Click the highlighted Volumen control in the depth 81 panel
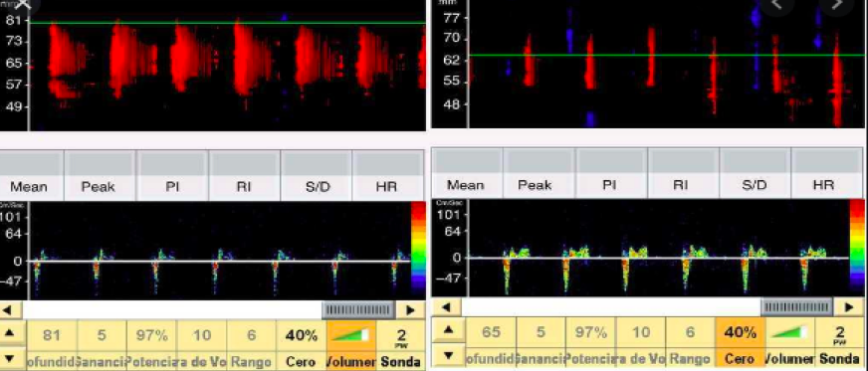The image size is (868, 371). [x=351, y=345]
